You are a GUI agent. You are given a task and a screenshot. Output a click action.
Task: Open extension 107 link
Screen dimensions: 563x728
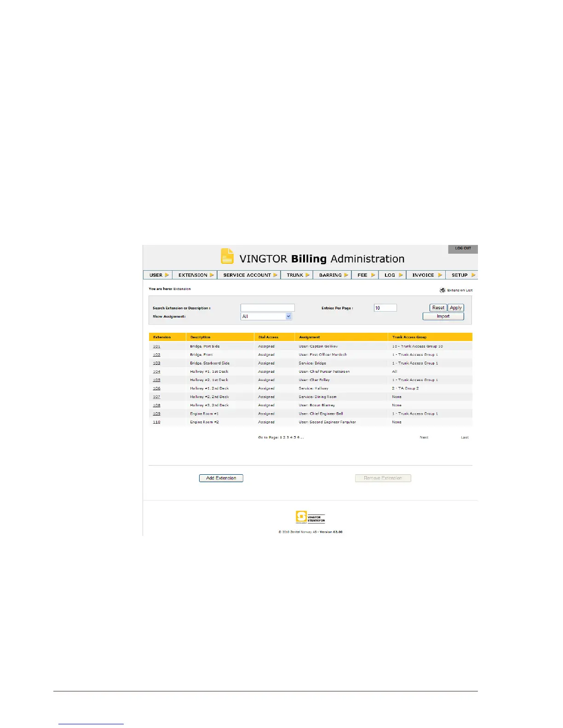pyautogui.click(x=157, y=397)
